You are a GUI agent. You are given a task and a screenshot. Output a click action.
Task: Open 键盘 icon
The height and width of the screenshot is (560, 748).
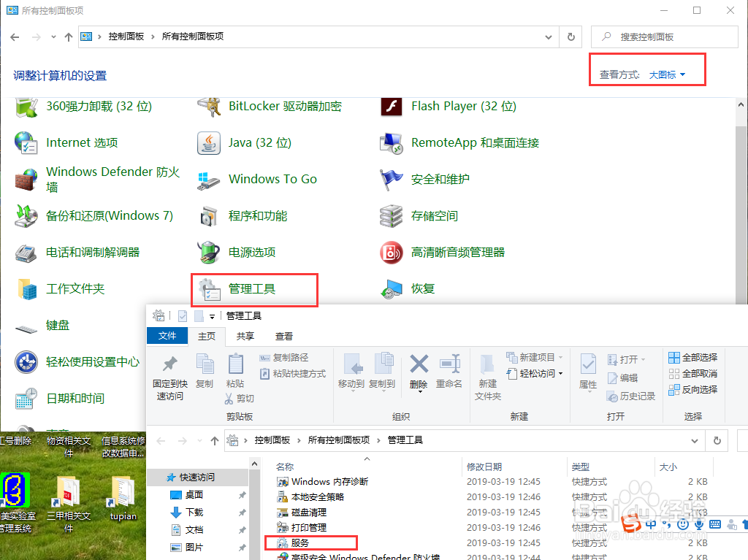click(x=26, y=328)
